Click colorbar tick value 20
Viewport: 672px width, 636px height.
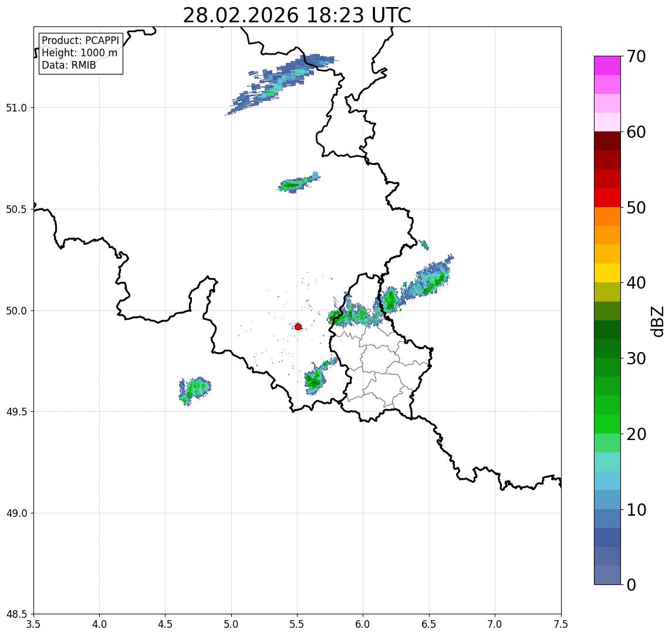tap(636, 434)
